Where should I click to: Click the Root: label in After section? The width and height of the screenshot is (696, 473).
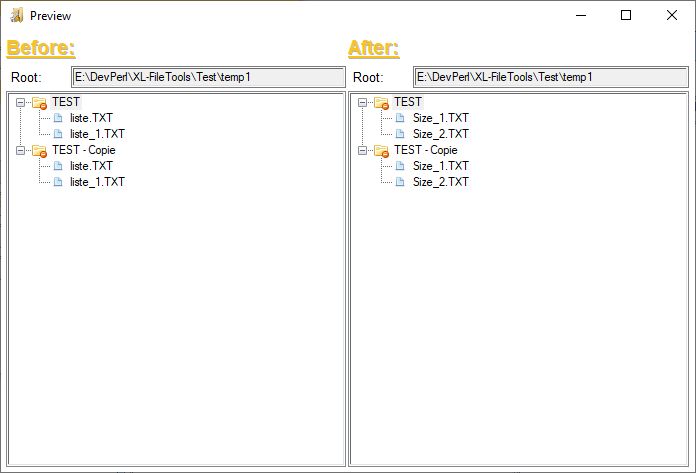368,78
